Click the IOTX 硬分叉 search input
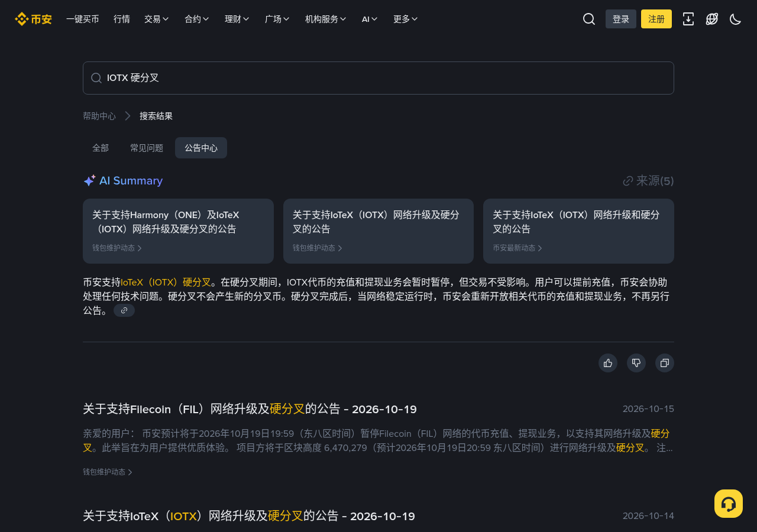The width and height of the screenshot is (757, 532). click(x=378, y=78)
